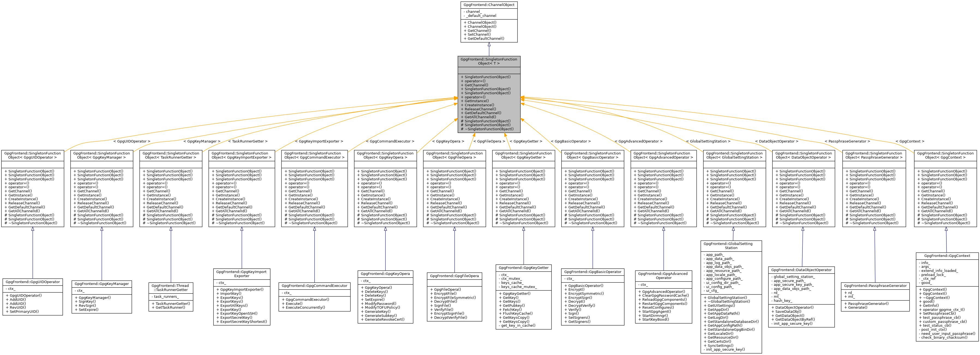Select '+ GetTaskRunner()' method text
Viewport: 980px width, 355px height.
pyautogui.click(x=168, y=308)
